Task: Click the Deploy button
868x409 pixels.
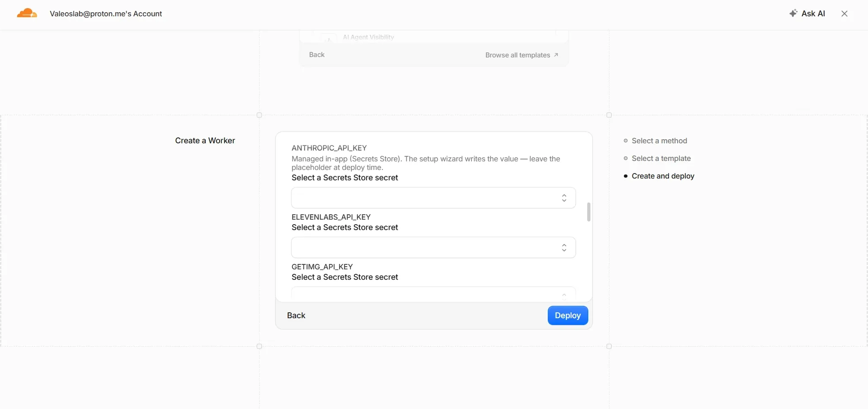Action: tap(568, 315)
